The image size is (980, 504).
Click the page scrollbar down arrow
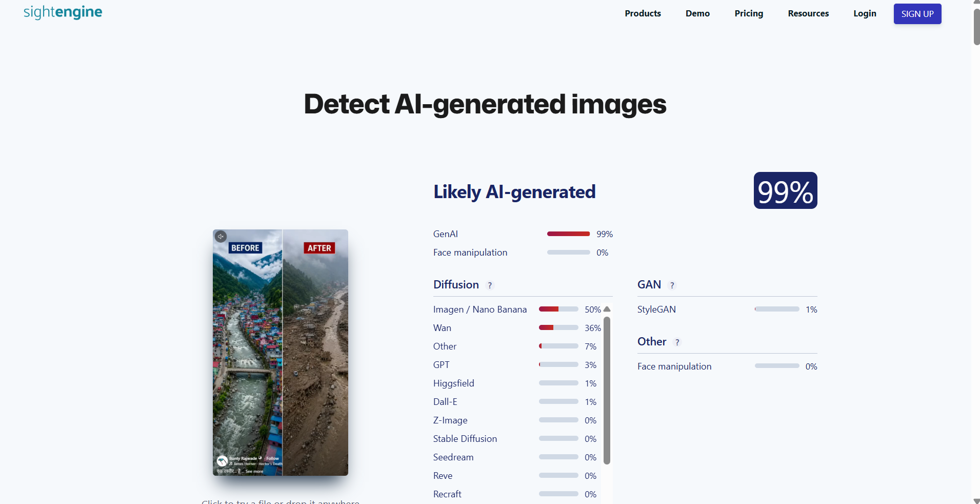[x=976, y=500]
